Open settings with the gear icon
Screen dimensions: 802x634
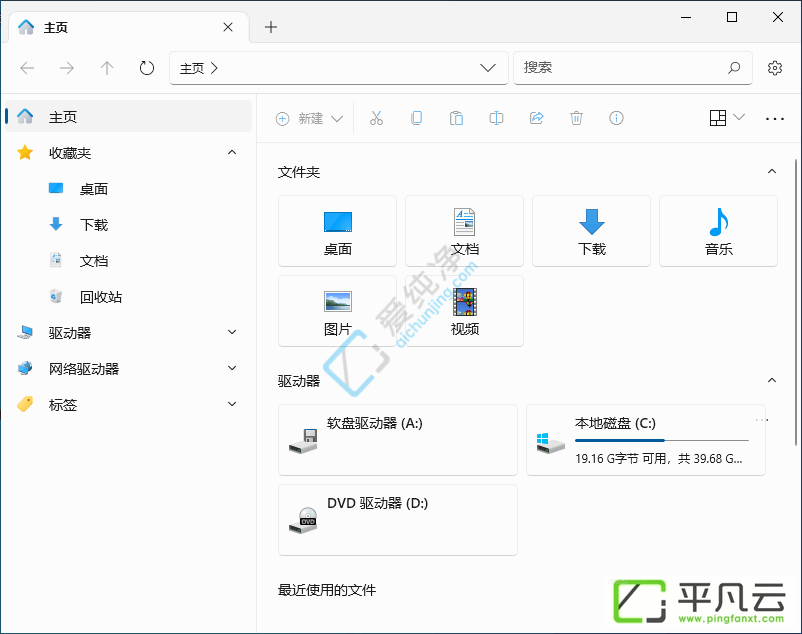[775, 67]
